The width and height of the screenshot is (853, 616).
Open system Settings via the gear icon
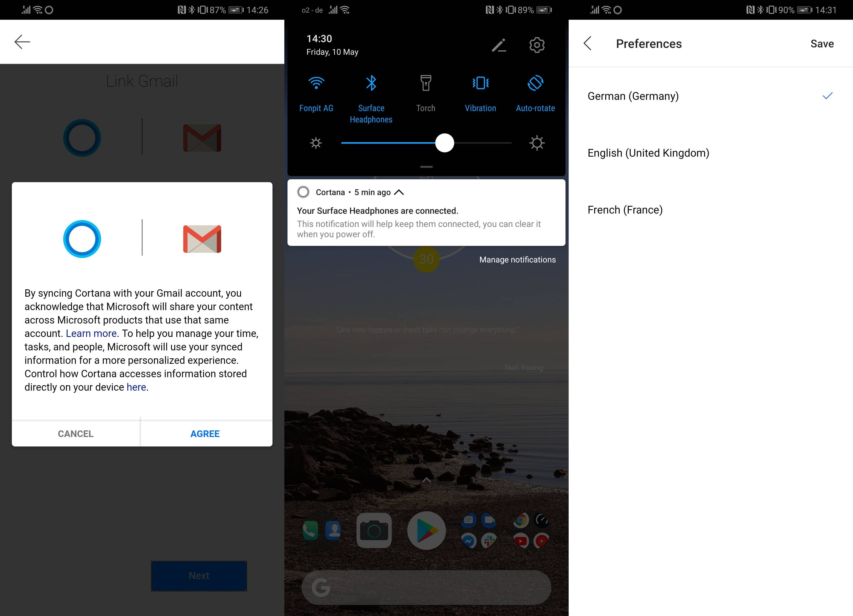(537, 45)
